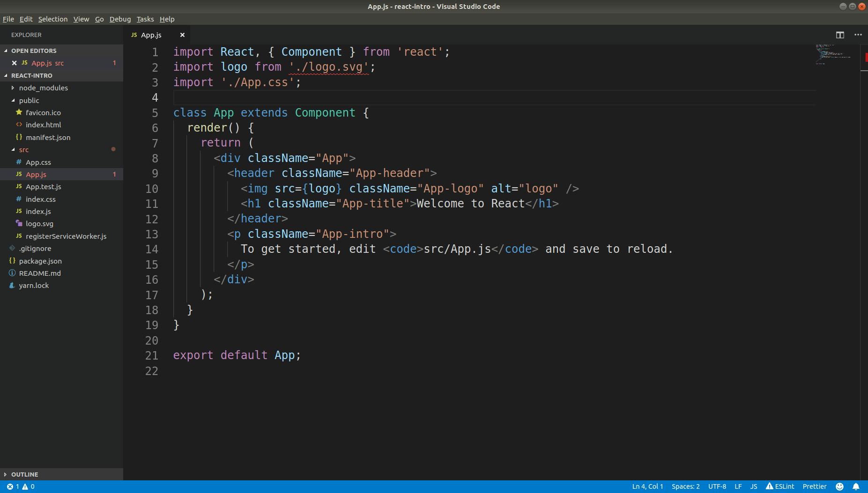
Task: Expand the OUTLINE panel
Action: click(25, 474)
